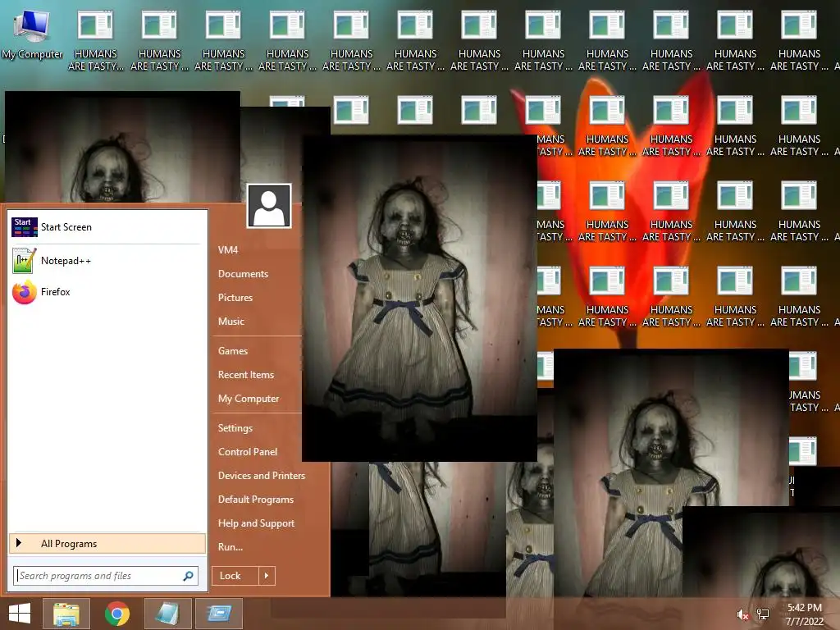Open Music in the Start menu
The height and width of the screenshot is (630, 840).
pos(231,322)
